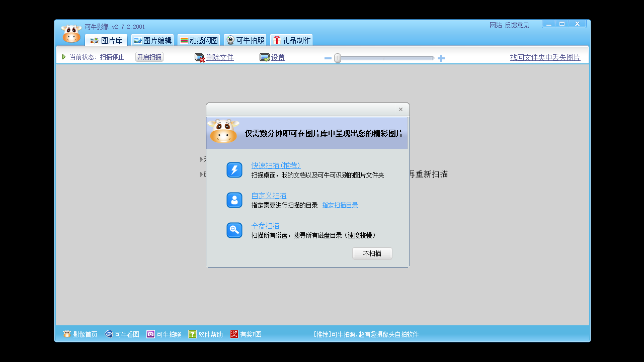This screenshot has width=644, height=362.
Task: Select the lightning icon for 快速扫描
Action: [234, 170]
